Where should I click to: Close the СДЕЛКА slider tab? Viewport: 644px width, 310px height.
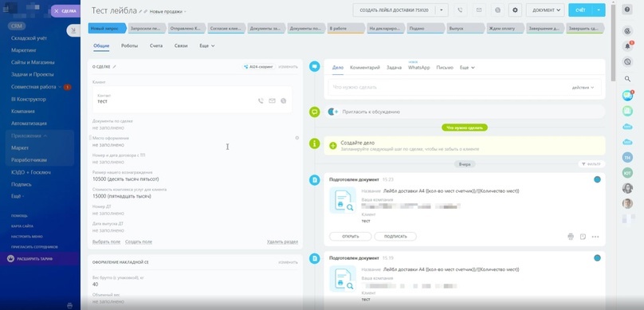57,11
